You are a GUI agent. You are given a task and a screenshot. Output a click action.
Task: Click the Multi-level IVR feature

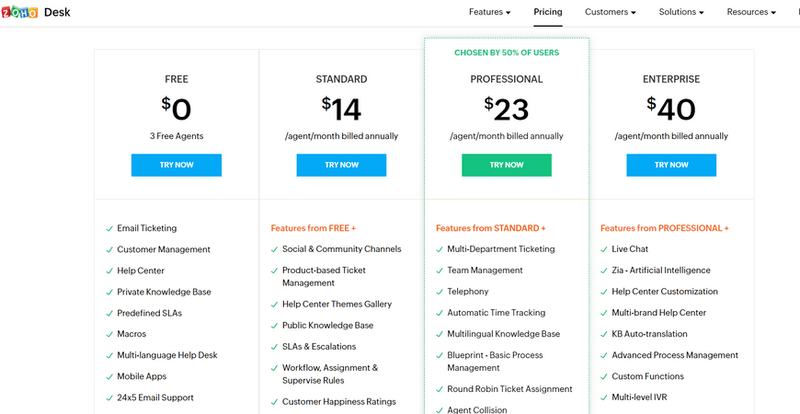639,397
